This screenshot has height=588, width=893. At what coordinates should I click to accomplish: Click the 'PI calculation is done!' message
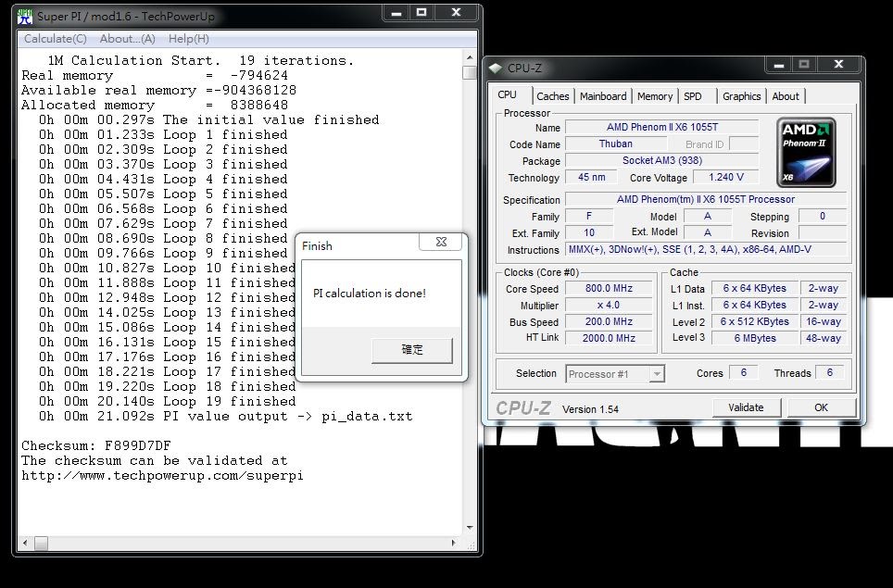pyautogui.click(x=370, y=294)
